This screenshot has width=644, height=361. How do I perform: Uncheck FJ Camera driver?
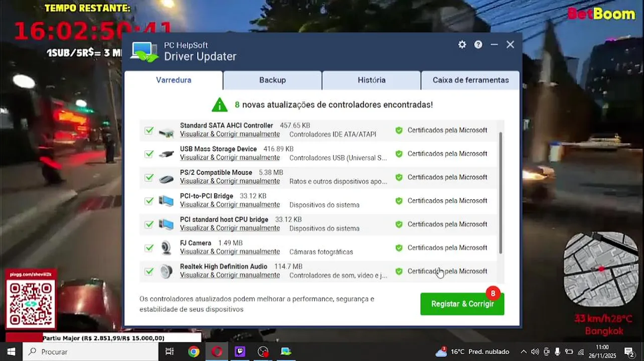point(149,248)
